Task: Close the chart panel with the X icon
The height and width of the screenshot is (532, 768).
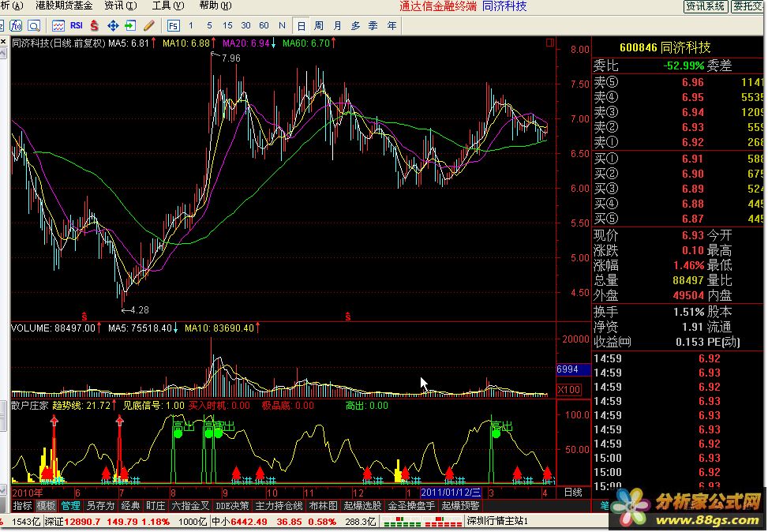Action: coord(3,42)
